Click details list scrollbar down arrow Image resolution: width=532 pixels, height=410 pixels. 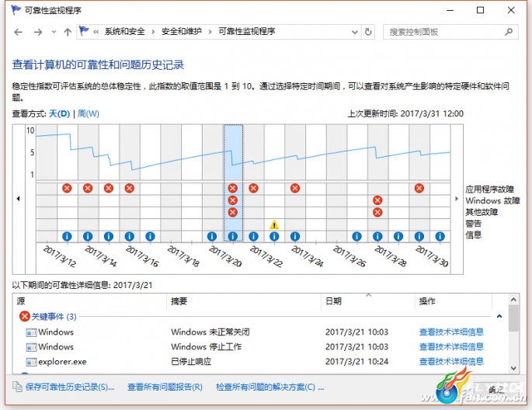tap(513, 368)
